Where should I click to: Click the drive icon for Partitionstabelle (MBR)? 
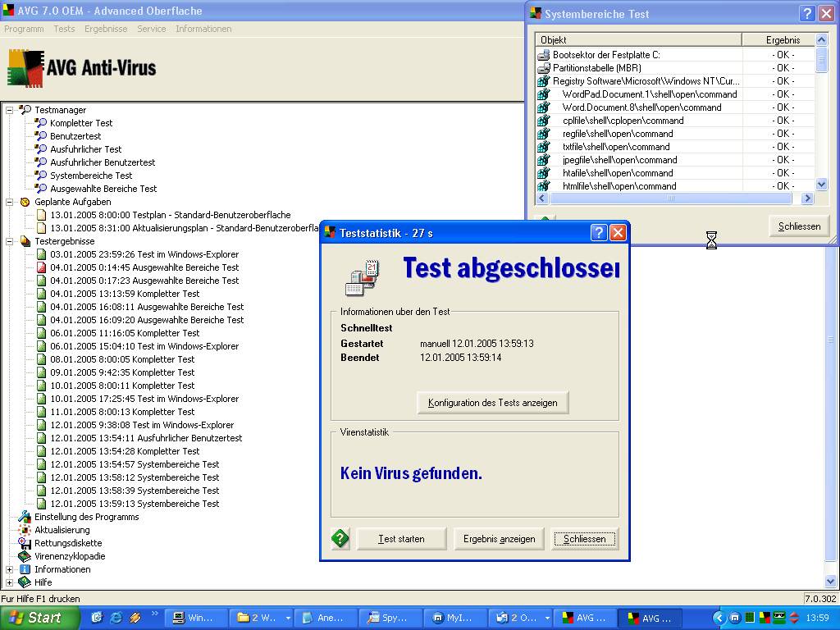[x=544, y=68]
